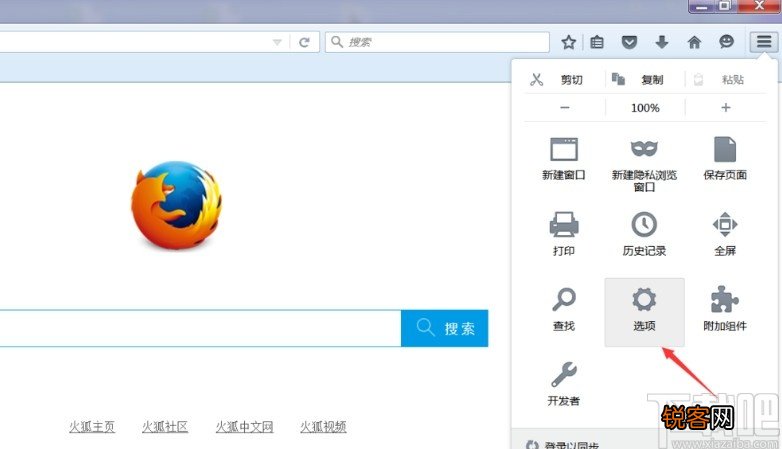Open the 火狐中文网 link
Screen dimensions: 782x449
pyautogui.click(x=244, y=427)
